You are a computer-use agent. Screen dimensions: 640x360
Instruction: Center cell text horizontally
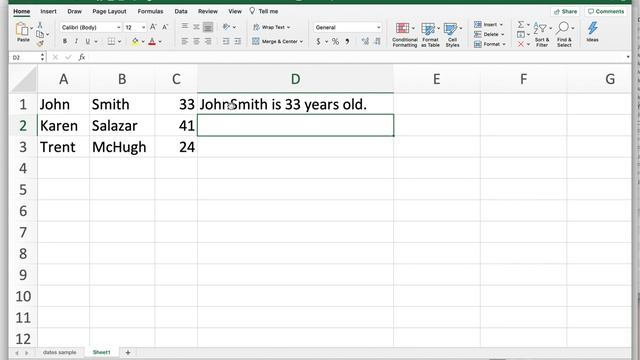point(196,41)
